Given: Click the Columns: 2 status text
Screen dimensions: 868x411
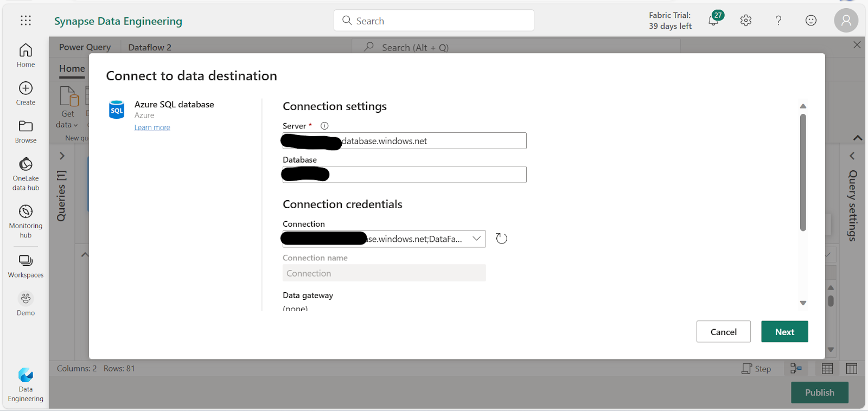Looking at the screenshot, I should pyautogui.click(x=76, y=369).
